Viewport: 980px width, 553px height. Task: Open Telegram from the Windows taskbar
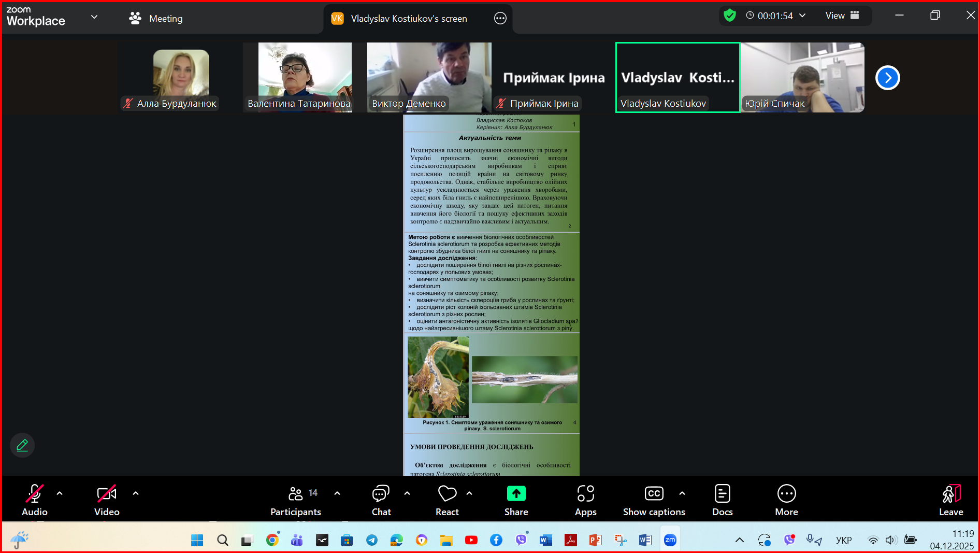point(372,540)
